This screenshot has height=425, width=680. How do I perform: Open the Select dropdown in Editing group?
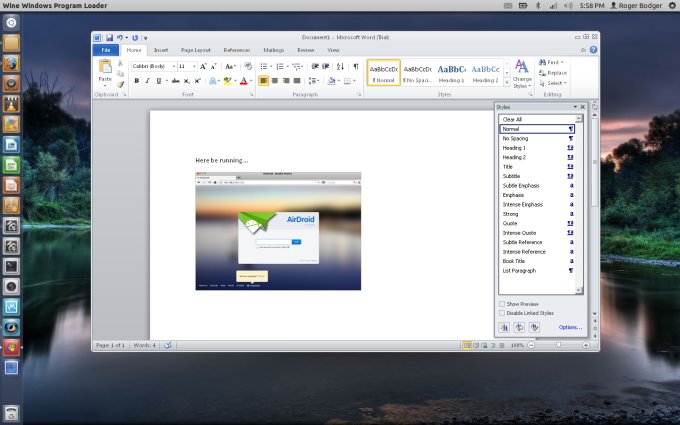(556, 83)
